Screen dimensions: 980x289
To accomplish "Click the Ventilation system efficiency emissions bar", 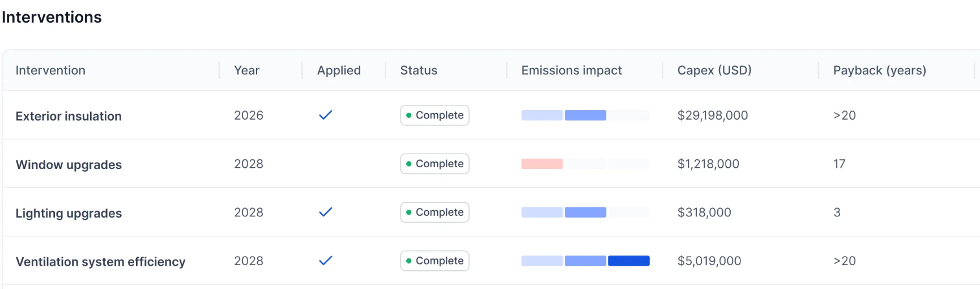I will (x=585, y=261).
